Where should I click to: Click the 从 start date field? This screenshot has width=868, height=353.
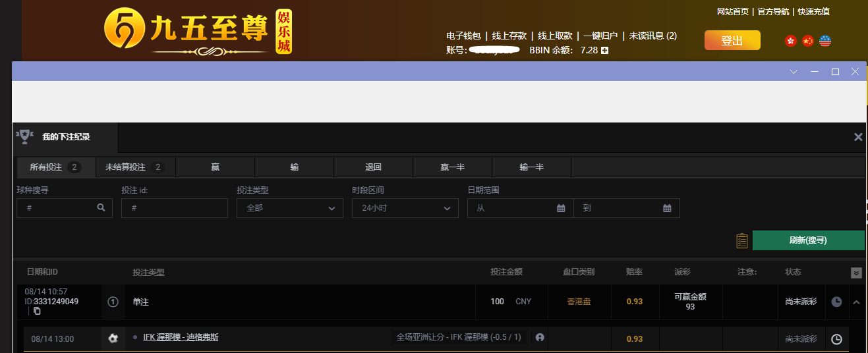(521, 207)
